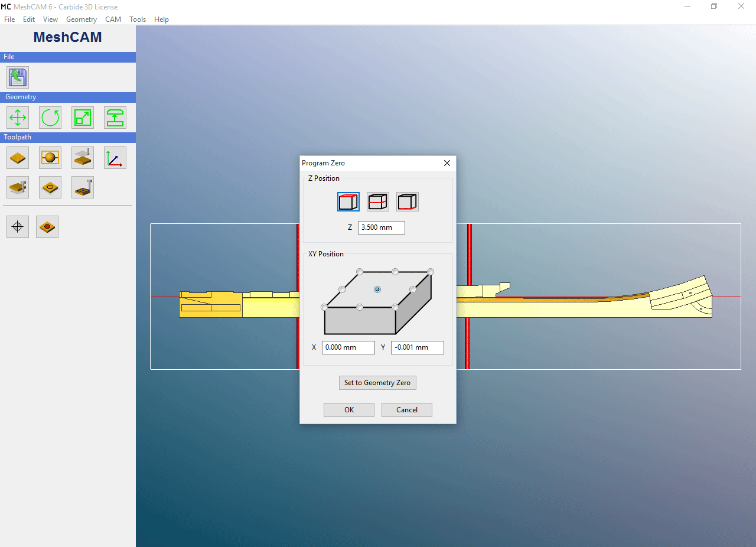Select the Scale geometry icon
756x547 pixels.
click(x=83, y=117)
